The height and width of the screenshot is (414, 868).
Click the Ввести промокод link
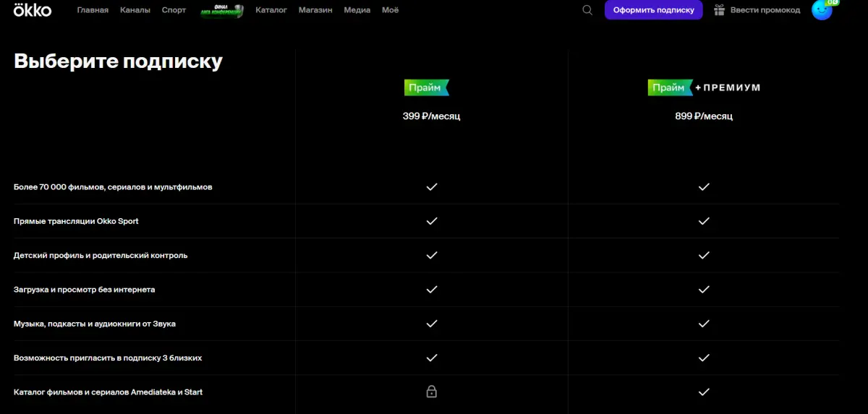pos(765,10)
